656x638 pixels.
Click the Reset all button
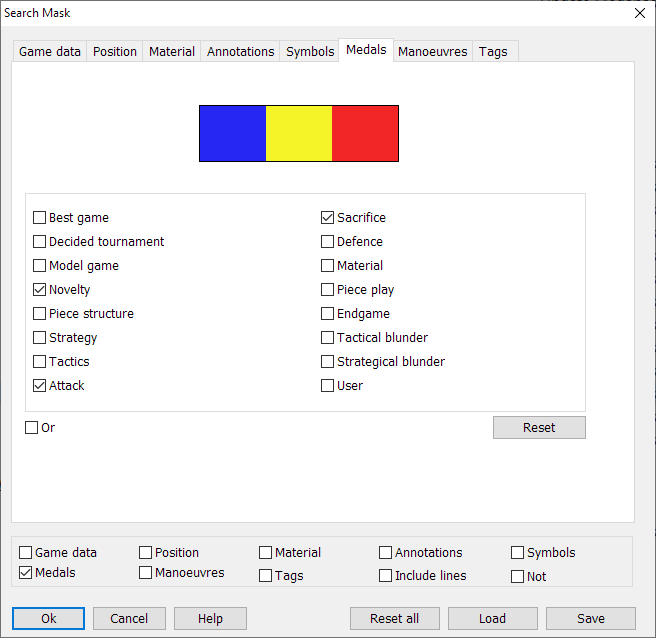pyautogui.click(x=395, y=618)
